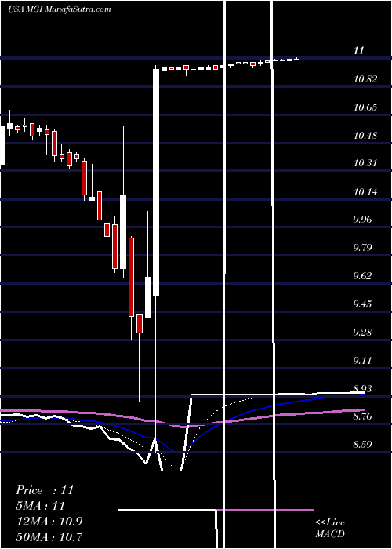This screenshot has width=392, height=549.
Task: Click the price axis label '10.65'
Action: point(365,107)
